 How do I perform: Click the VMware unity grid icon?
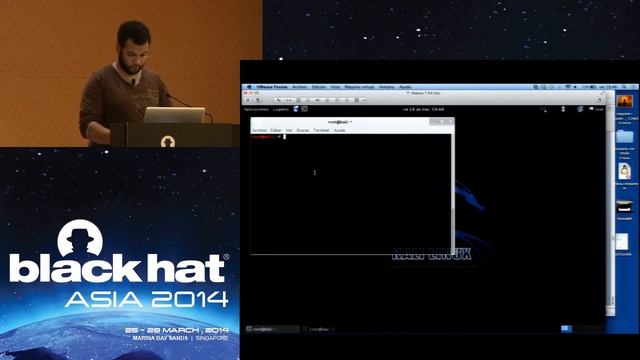point(356,100)
